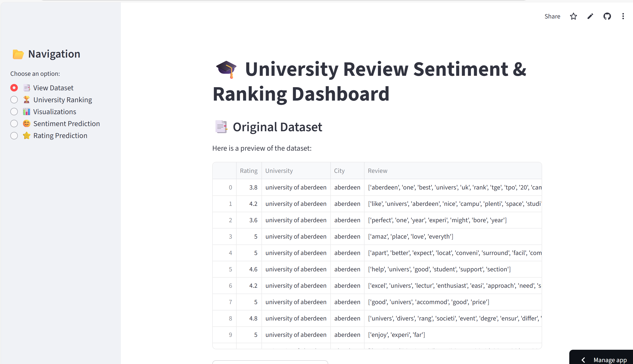
Task: Open the GitHub repository icon
Action: tap(607, 16)
